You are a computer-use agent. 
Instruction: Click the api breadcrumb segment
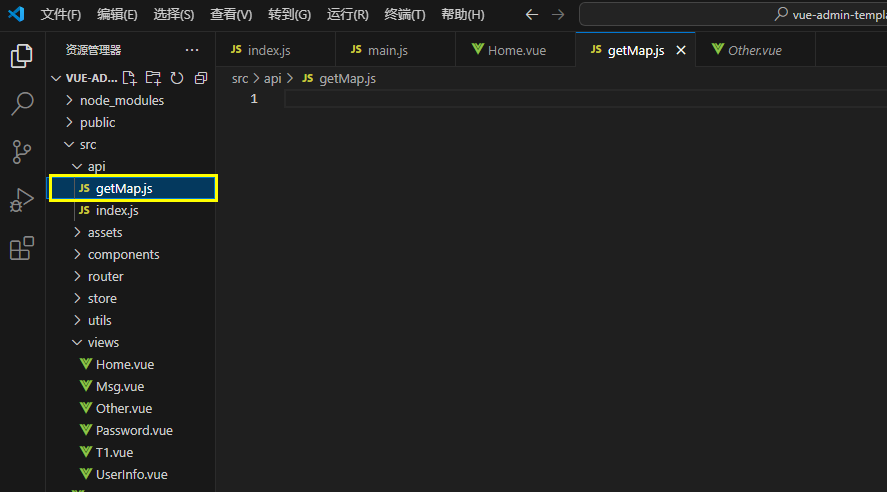(x=272, y=79)
